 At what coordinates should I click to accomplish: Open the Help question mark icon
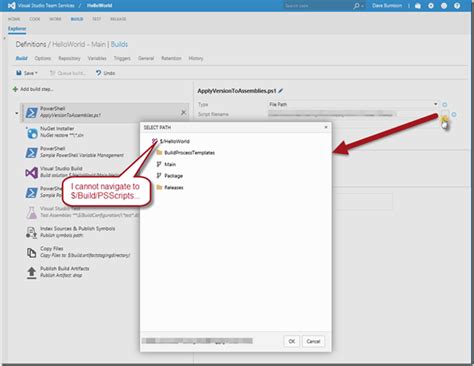457,6
